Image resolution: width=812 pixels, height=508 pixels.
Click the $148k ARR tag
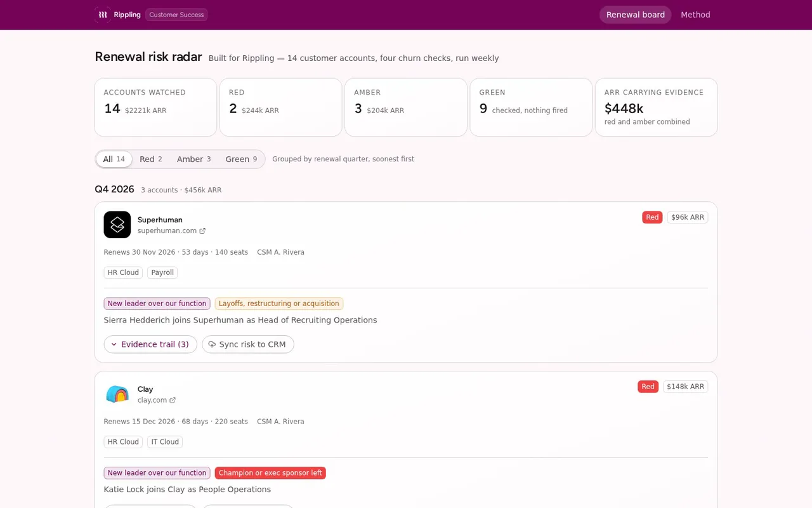click(x=685, y=387)
